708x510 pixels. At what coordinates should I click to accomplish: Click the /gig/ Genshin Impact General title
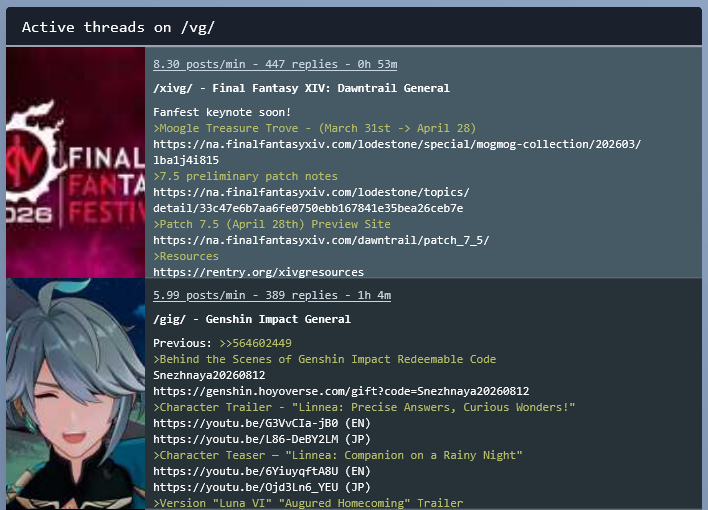pos(252,319)
